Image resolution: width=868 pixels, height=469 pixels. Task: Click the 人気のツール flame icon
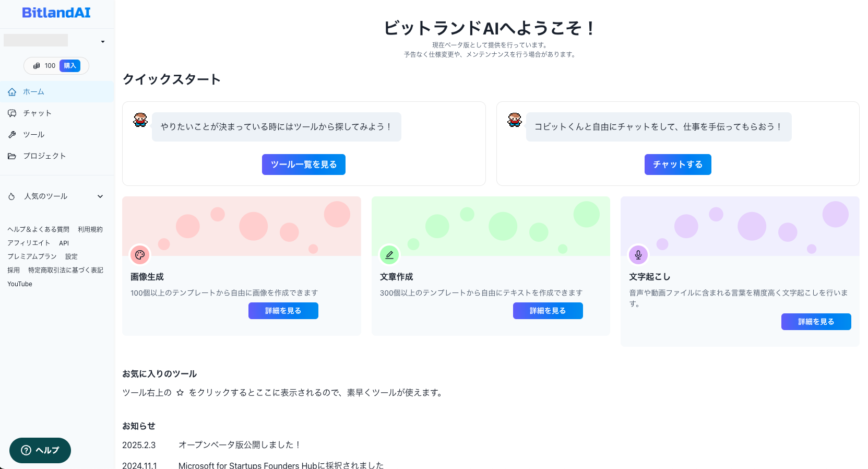click(x=11, y=196)
